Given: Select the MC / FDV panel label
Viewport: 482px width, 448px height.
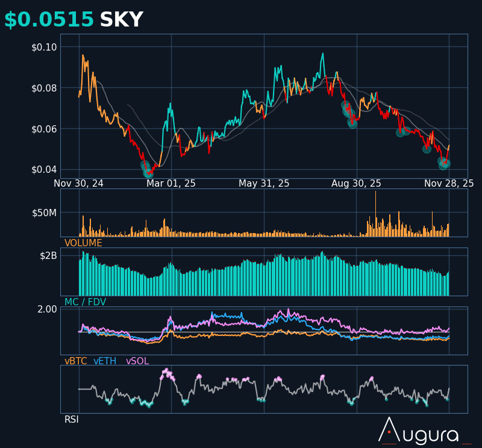Looking at the screenshot, I should pyautogui.click(x=85, y=302).
